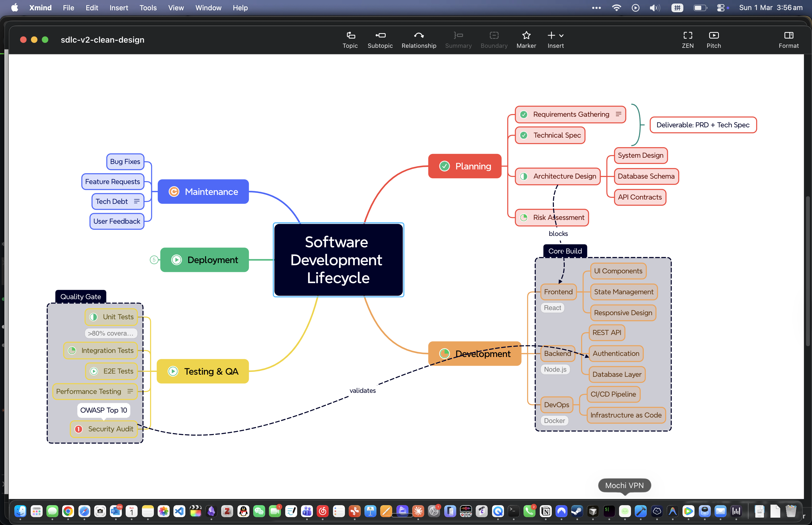This screenshot has height=525, width=812.
Task: Click the play marker on Deployment topic
Action: pyautogui.click(x=176, y=260)
